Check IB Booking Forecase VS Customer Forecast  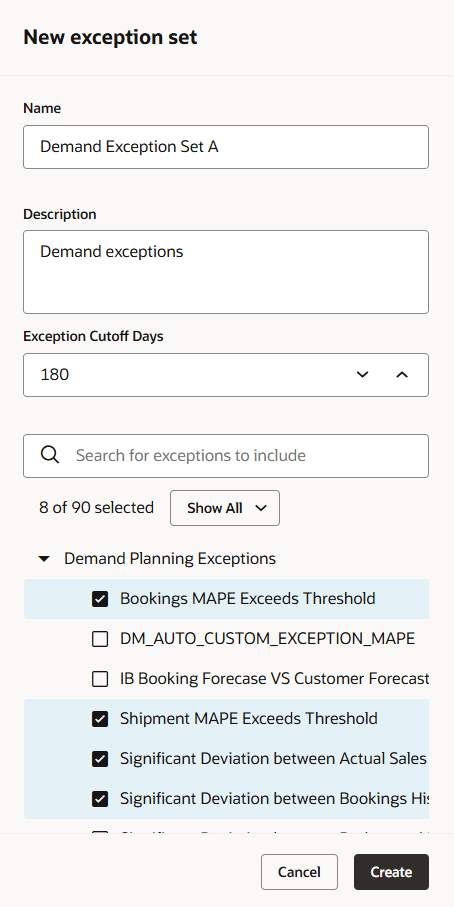tap(100, 679)
